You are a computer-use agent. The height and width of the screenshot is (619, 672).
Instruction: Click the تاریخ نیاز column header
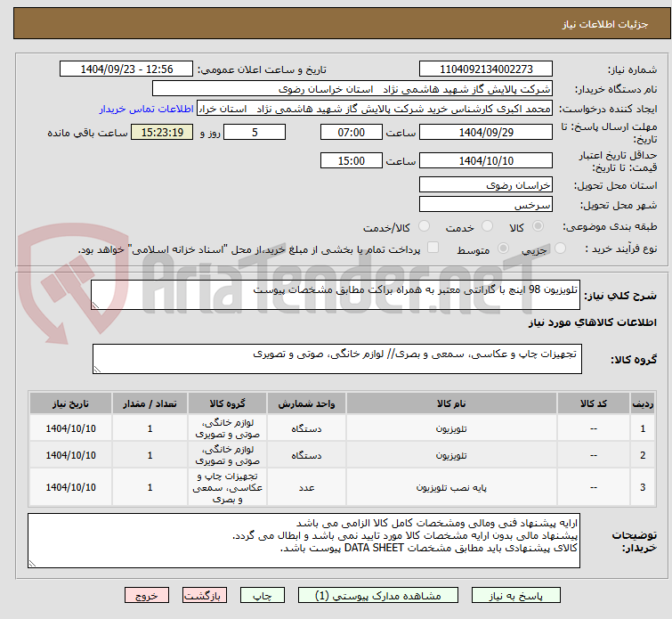70,403
